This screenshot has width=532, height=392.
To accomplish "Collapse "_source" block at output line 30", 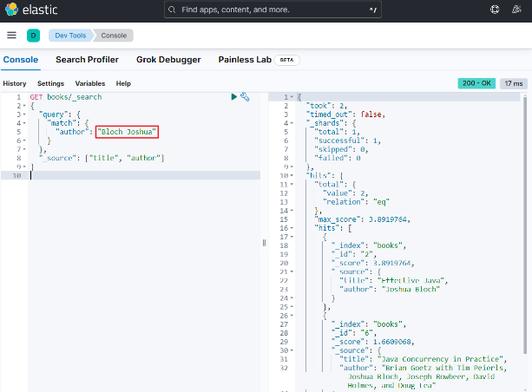I will point(292,350).
